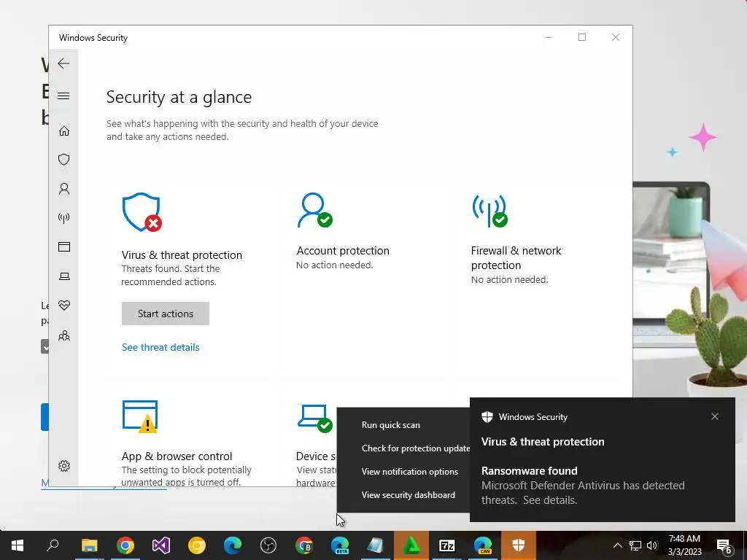Open Home in the sidebar

(64, 131)
